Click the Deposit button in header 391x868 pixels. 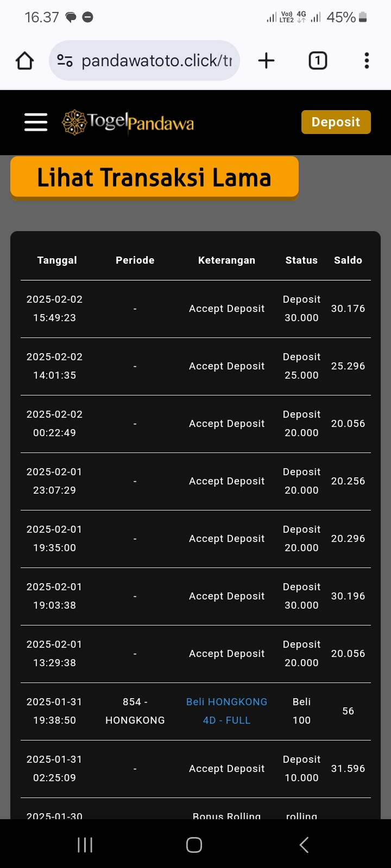[336, 122]
